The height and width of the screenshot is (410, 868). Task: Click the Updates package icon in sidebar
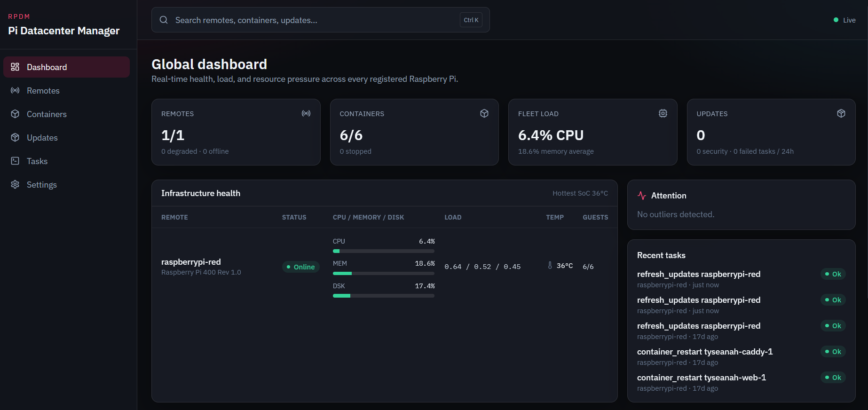pyautogui.click(x=15, y=137)
